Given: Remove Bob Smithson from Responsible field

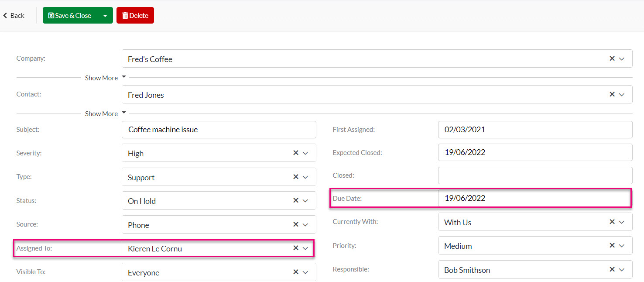Looking at the screenshot, I should click(x=612, y=269).
